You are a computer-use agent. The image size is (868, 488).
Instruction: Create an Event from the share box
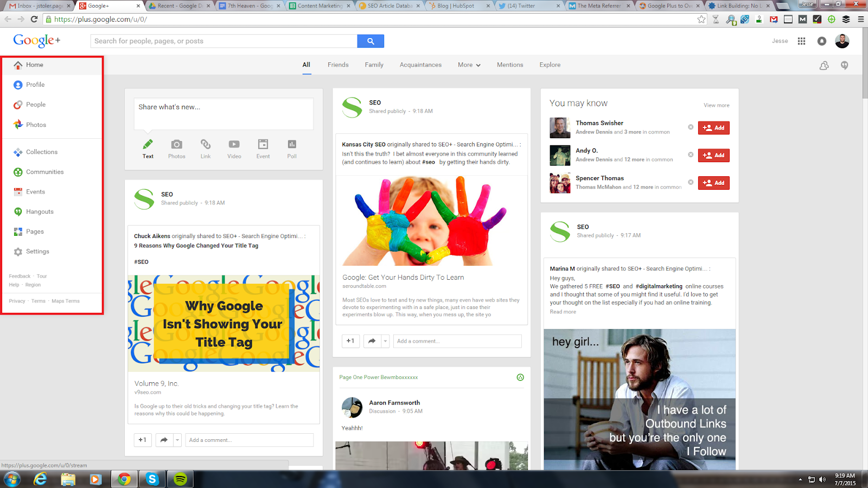click(x=263, y=149)
